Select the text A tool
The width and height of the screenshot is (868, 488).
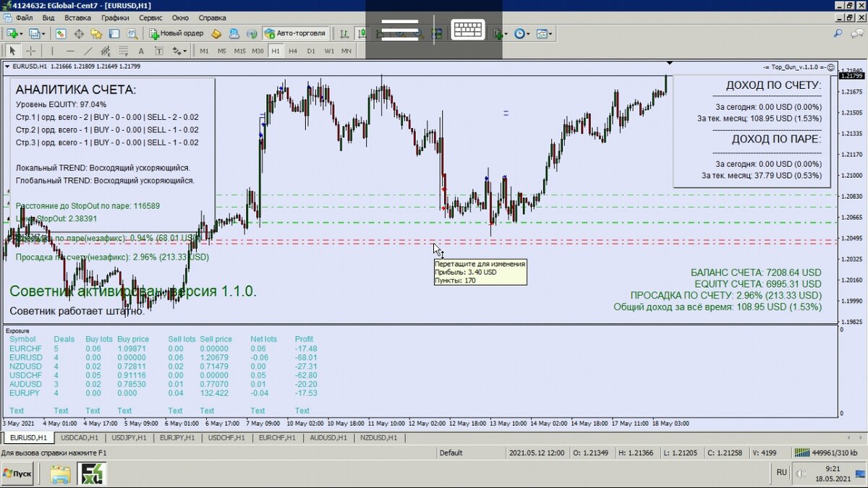[x=141, y=51]
